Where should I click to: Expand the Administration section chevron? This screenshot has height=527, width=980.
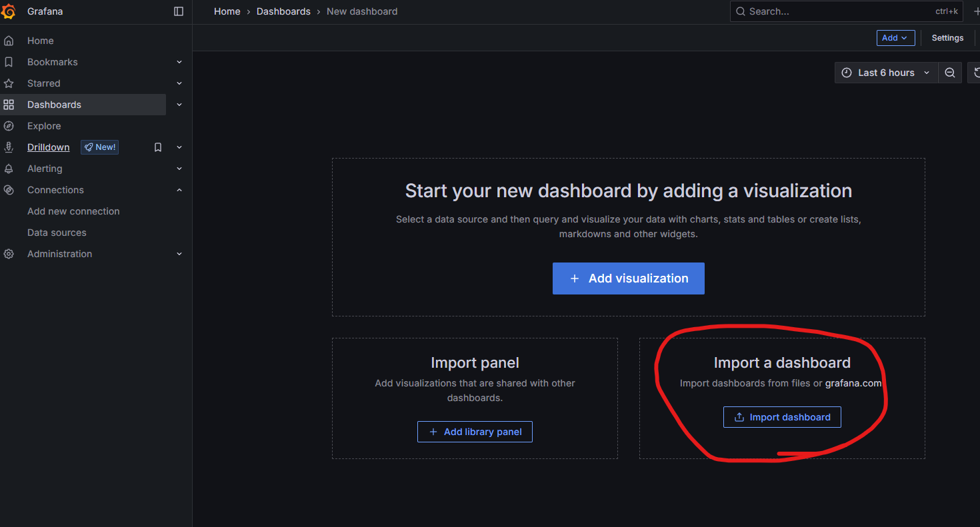pos(179,254)
